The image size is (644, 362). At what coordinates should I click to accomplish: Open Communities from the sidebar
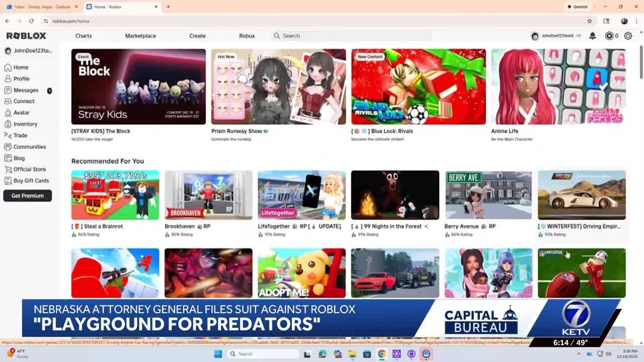pos(29,147)
